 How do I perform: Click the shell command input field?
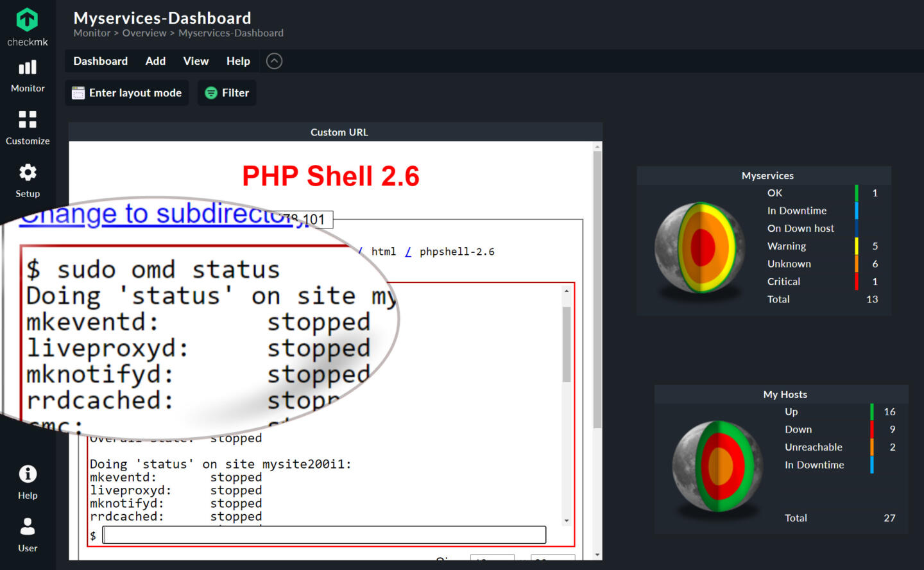point(323,535)
